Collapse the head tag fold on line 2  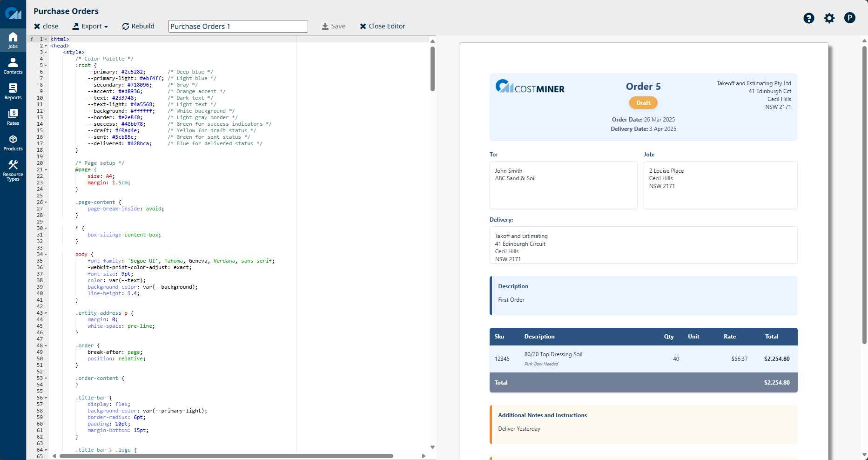click(46, 46)
